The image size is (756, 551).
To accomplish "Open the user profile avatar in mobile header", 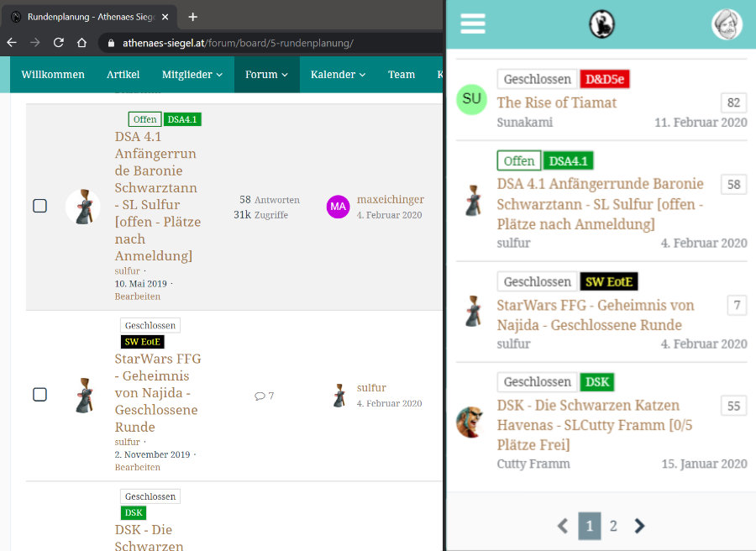I will pos(727,24).
